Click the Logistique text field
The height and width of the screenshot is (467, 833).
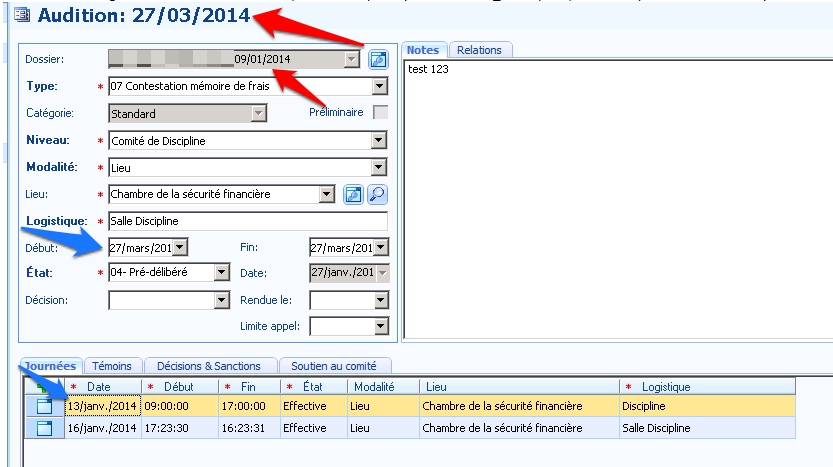(247, 221)
